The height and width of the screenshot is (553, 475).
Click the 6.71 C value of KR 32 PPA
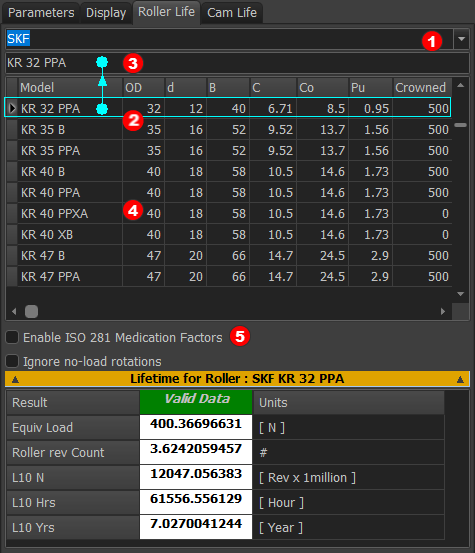point(273,108)
